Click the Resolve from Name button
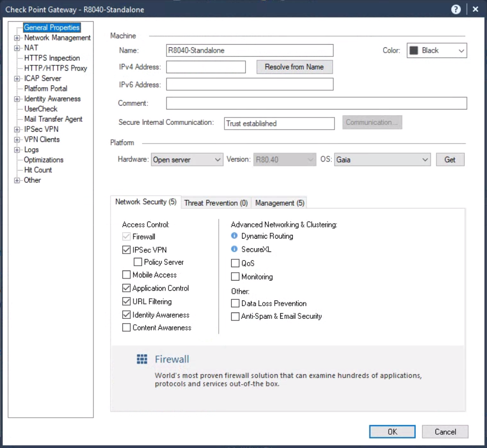The height and width of the screenshot is (448, 487). point(295,67)
